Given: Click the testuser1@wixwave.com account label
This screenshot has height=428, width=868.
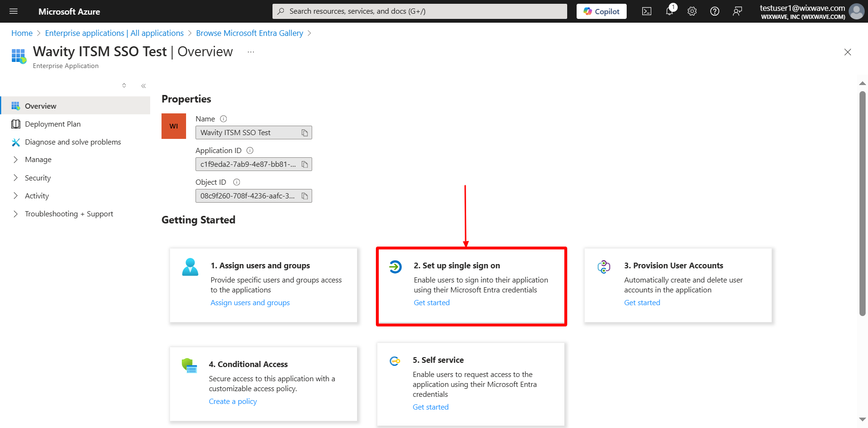Looking at the screenshot, I should coord(802,8).
